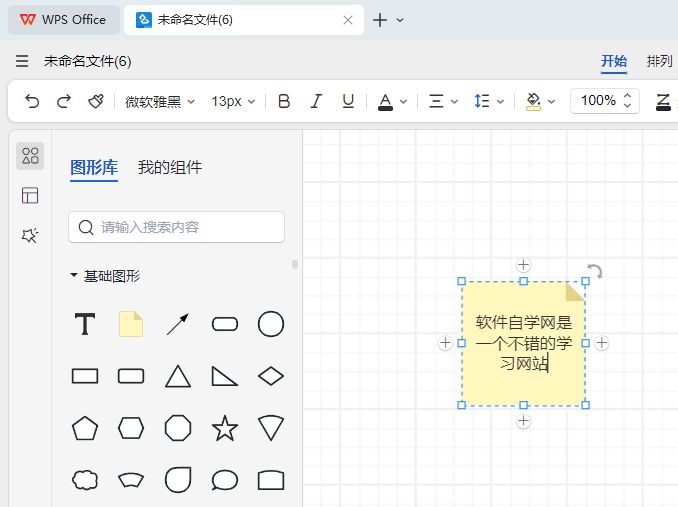Image resolution: width=678 pixels, height=507 pixels.
Task: Add connected shape above the note
Action: pyautogui.click(x=523, y=265)
